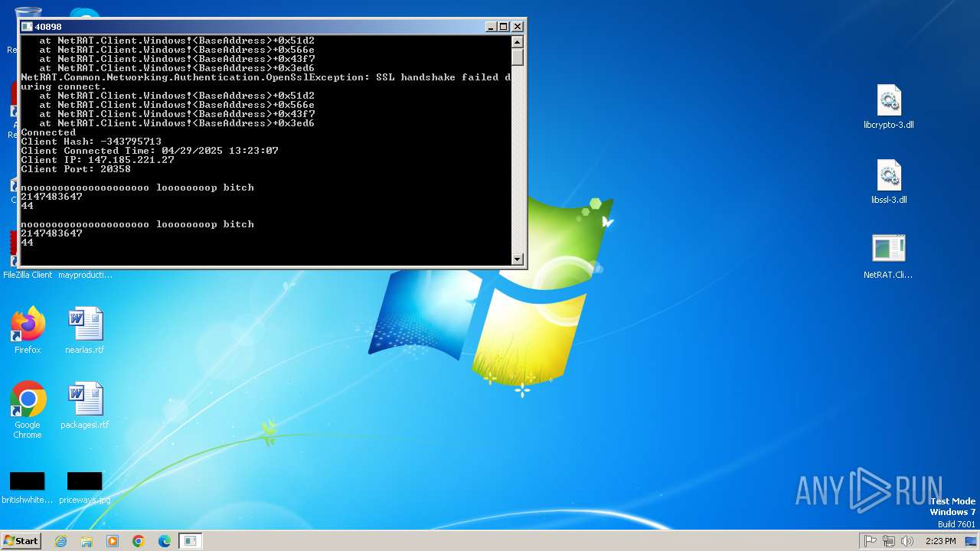The image size is (980, 551).
Task: Open the volume speaker tray icon
Action: [907, 541]
